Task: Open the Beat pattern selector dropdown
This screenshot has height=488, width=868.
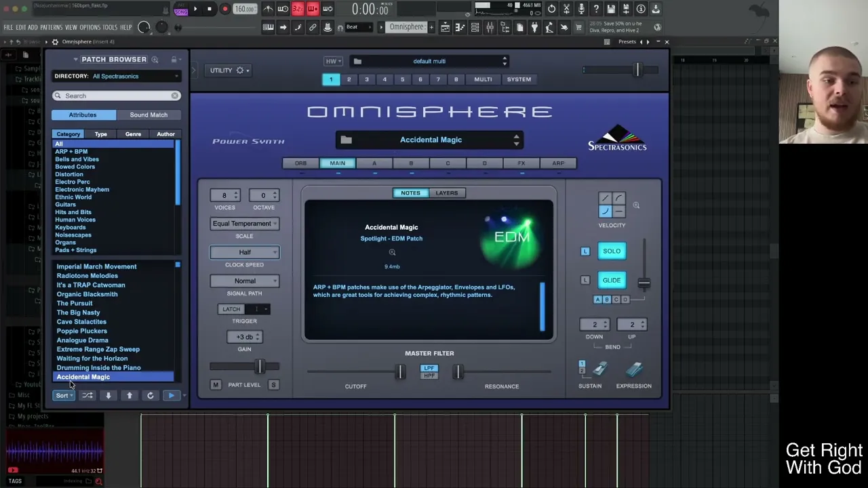Action: coord(361,27)
